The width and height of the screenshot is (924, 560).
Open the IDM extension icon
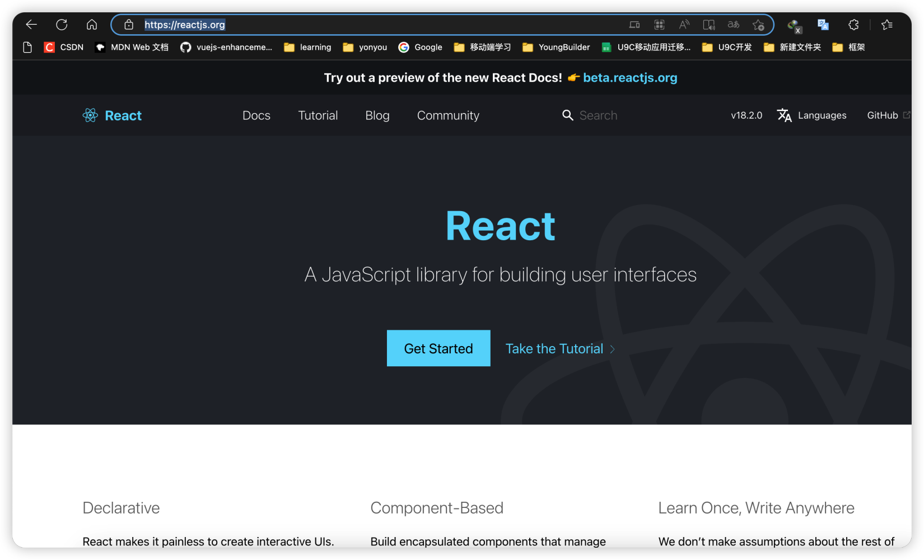794,25
